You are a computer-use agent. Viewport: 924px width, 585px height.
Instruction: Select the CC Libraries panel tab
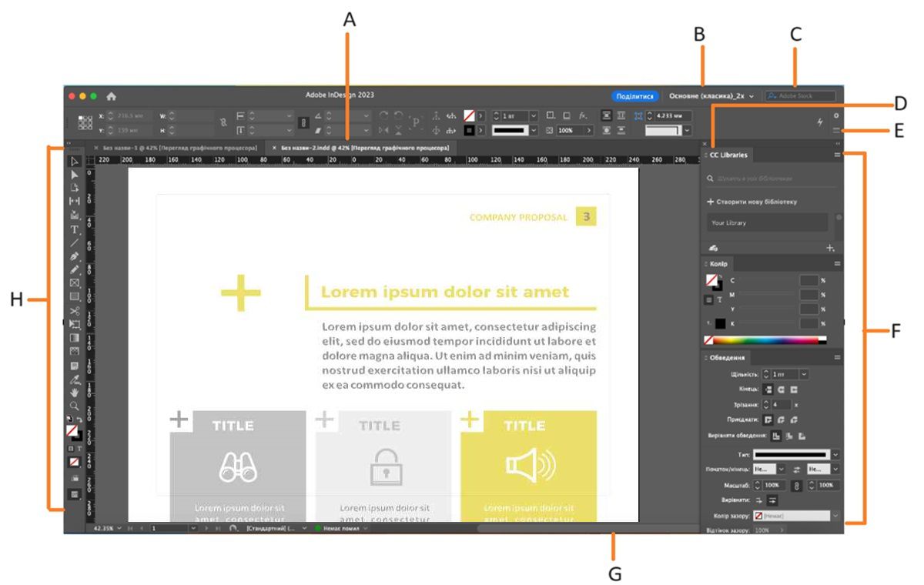[x=728, y=155]
